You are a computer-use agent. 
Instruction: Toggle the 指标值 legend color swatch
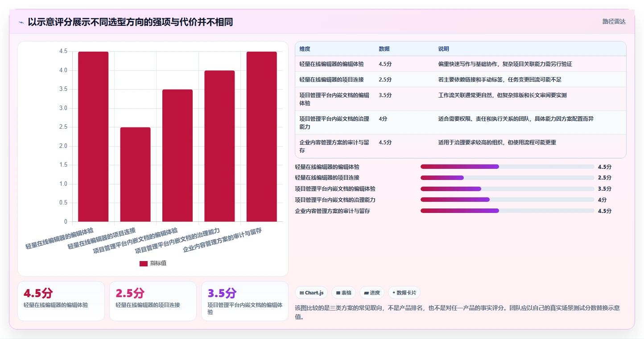(x=144, y=263)
